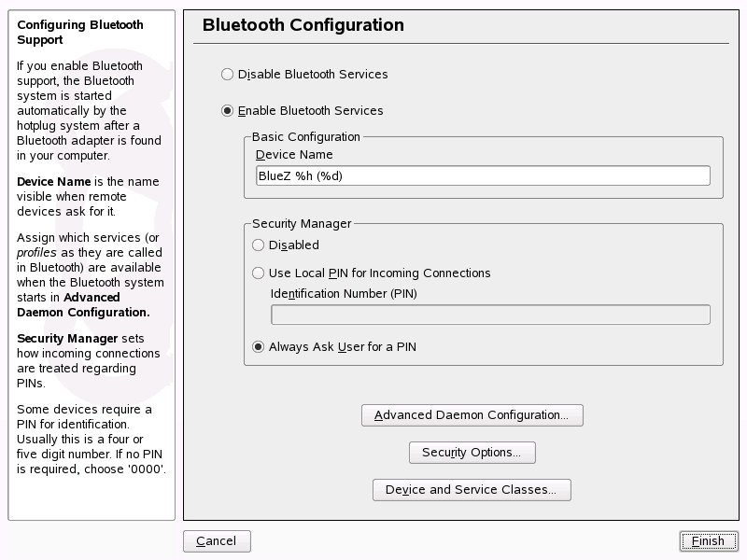This screenshot has width=747, height=560.
Task: Click the Identification Number PIN field
Action: [x=489, y=315]
